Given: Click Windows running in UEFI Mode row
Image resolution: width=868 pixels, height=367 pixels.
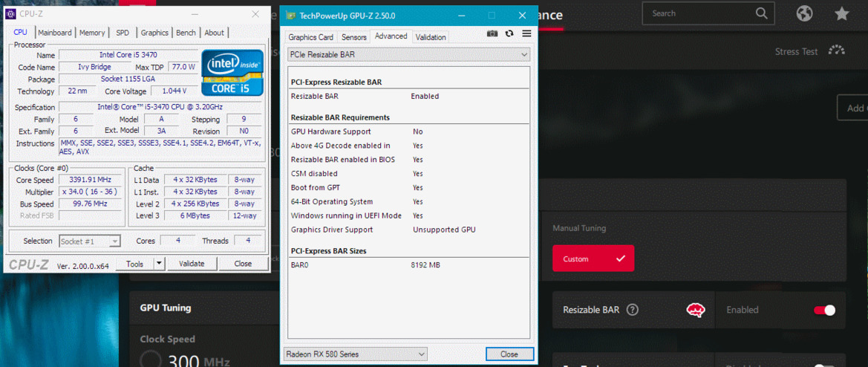Looking at the screenshot, I should (408, 215).
